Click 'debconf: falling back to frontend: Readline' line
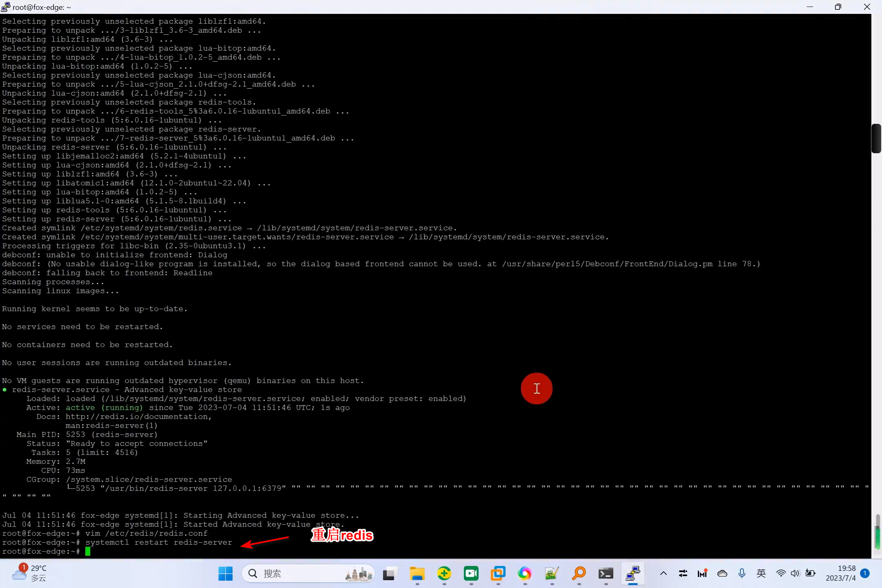The image size is (882, 588). [107, 273]
